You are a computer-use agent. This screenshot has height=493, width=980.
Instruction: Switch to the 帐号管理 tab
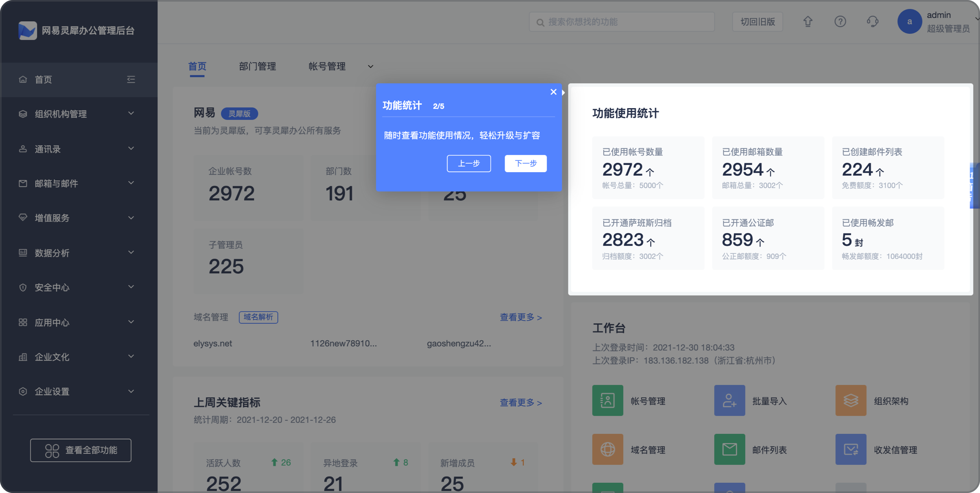pos(327,67)
